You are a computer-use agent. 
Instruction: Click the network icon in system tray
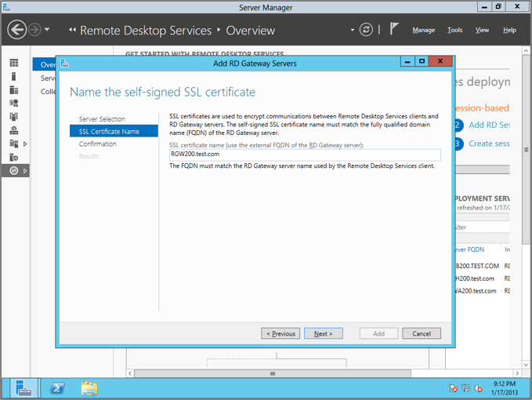(465, 388)
